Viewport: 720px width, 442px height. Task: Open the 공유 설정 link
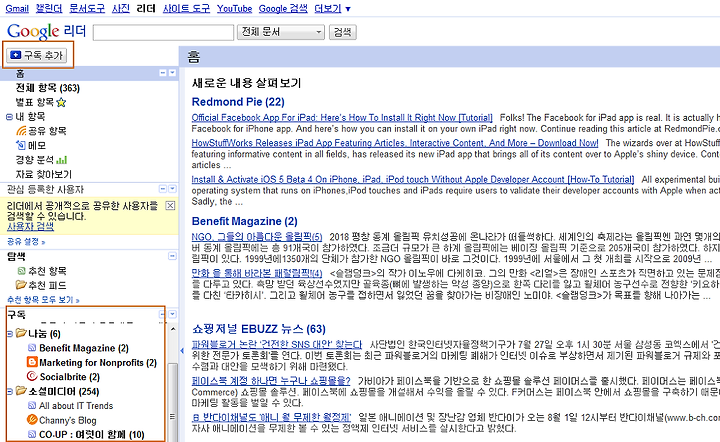click(26, 241)
